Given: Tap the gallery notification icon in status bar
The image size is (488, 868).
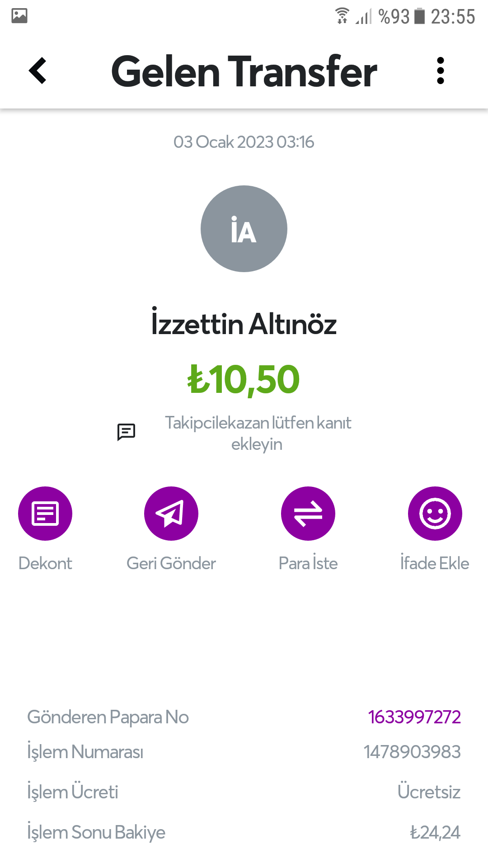Looking at the screenshot, I should click(19, 16).
